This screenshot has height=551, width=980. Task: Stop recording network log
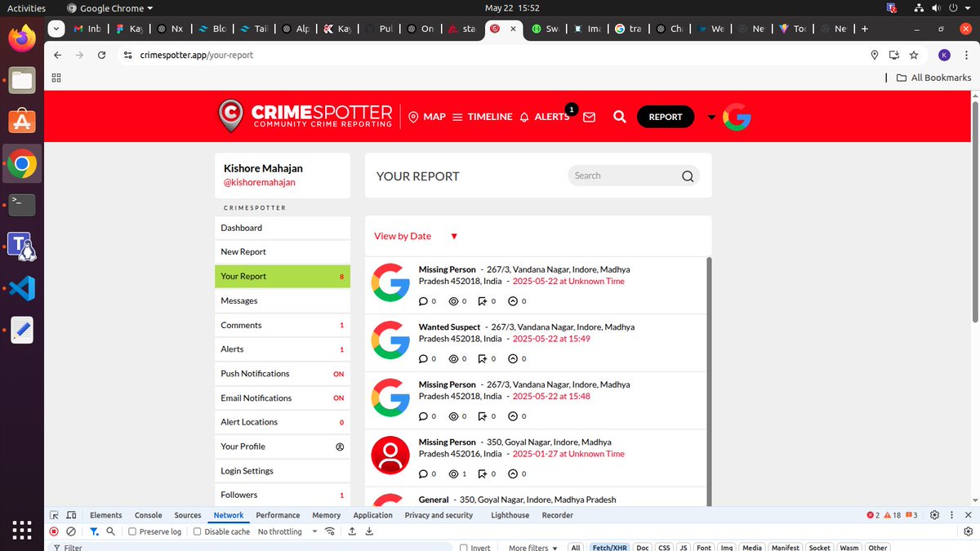pyautogui.click(x=54, y=531)
